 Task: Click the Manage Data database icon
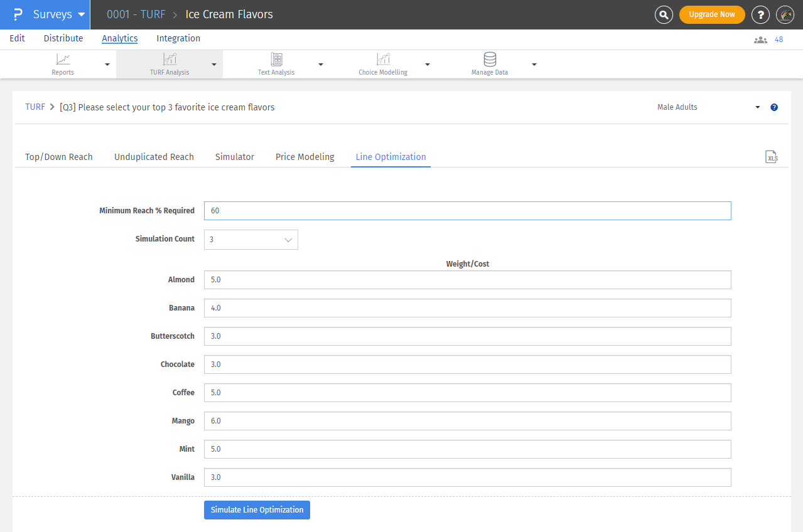490,60
